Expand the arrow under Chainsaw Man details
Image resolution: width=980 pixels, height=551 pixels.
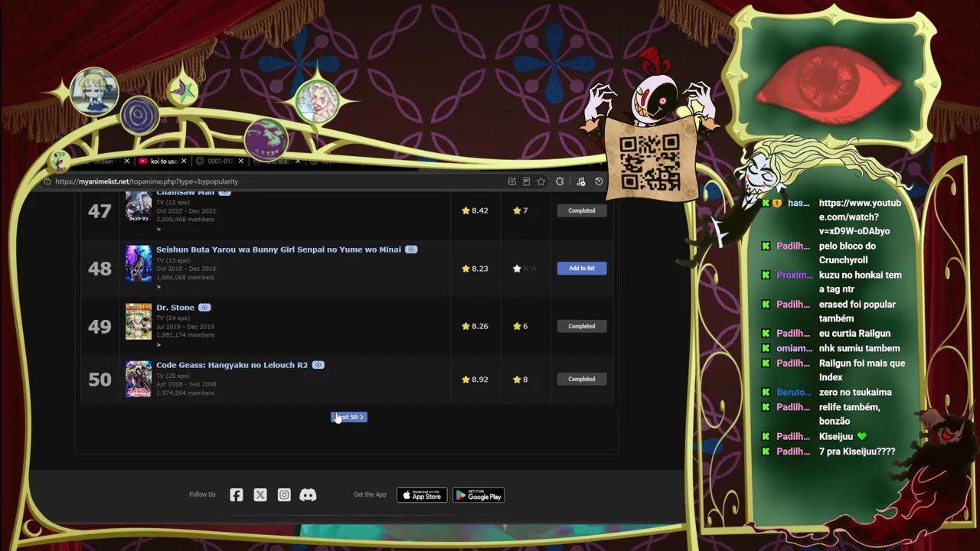click(x=158, y=229)
